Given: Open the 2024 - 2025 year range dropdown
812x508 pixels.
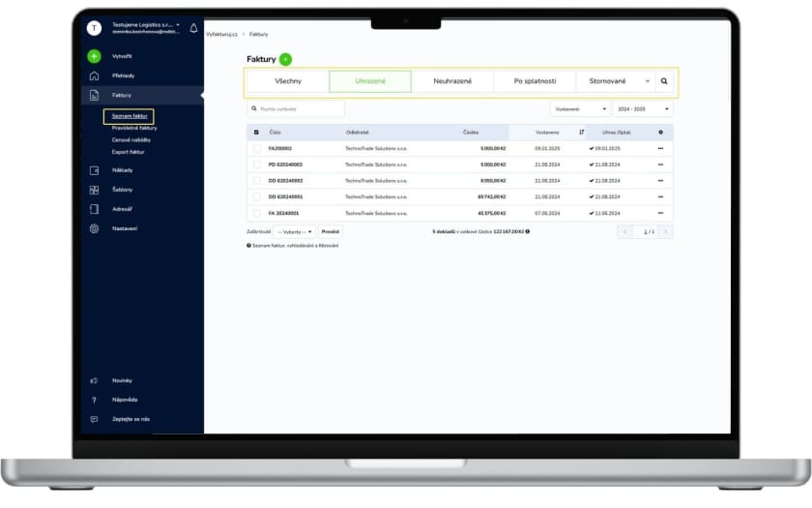Looking at the screenshot, I should pos(643,109).
